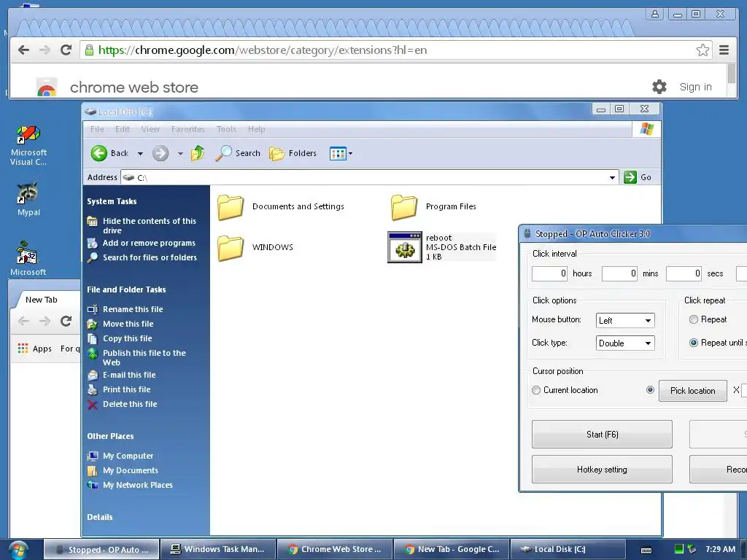
Task: Click the Explorer Forward arrow icon
Action: [x=160, y=153]
